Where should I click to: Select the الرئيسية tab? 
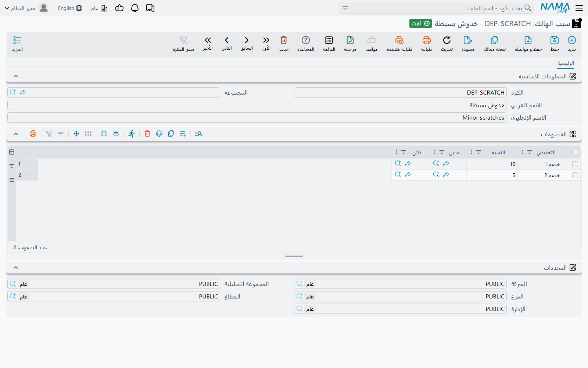coord(566,63)
